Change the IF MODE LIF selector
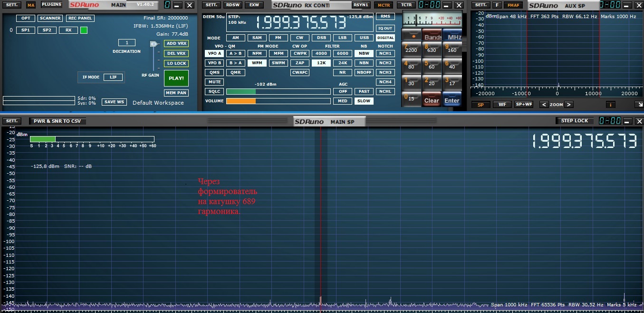Screen dimensions: 644x313 tap(113, 77)
